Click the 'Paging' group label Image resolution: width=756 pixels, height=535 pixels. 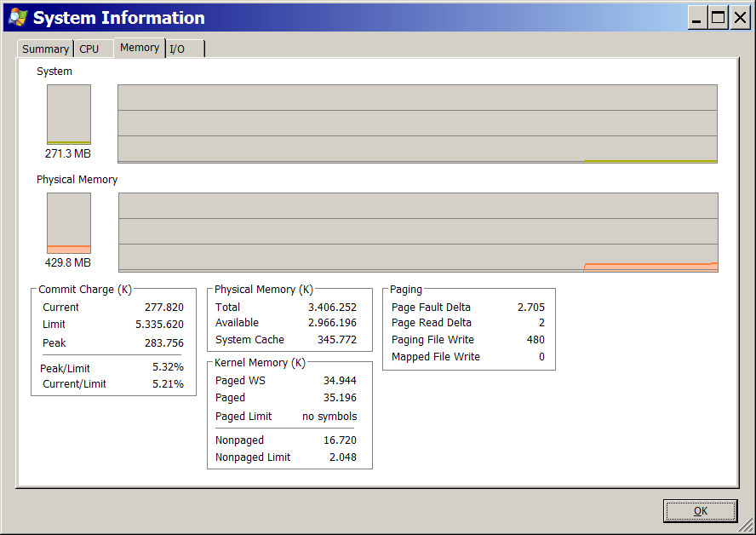406,290
